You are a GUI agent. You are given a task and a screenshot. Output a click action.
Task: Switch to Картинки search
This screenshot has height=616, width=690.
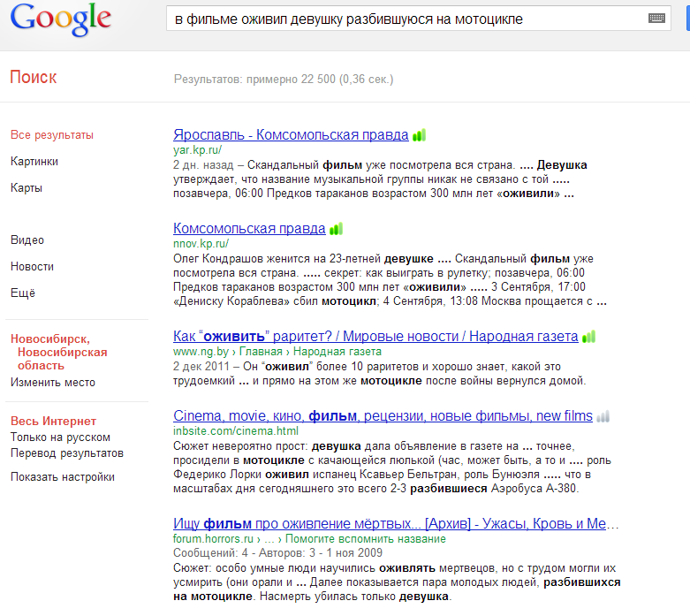(x=34, y=162)
